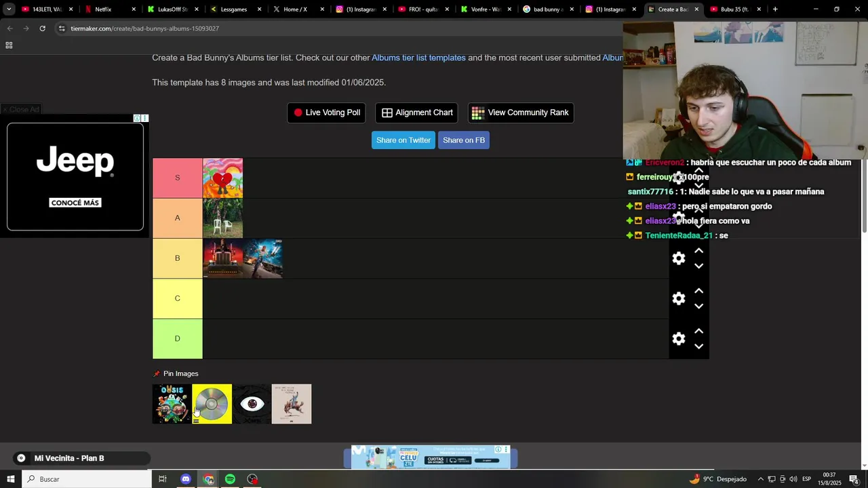Open Spotify from the taskbar
The width and height of the screenshot is (868, 488).
tap(231, 479)
